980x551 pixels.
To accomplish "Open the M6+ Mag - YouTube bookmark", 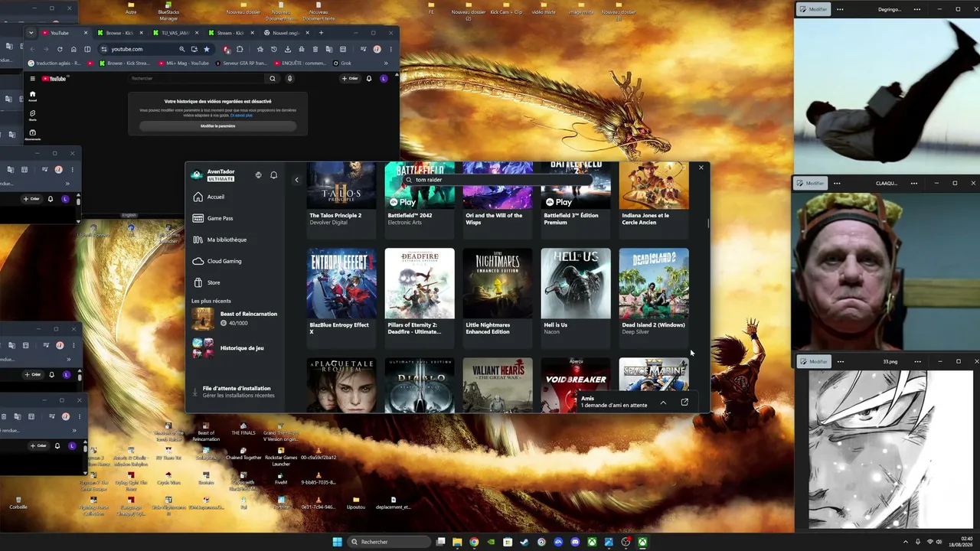I will (x=184, y=64).
